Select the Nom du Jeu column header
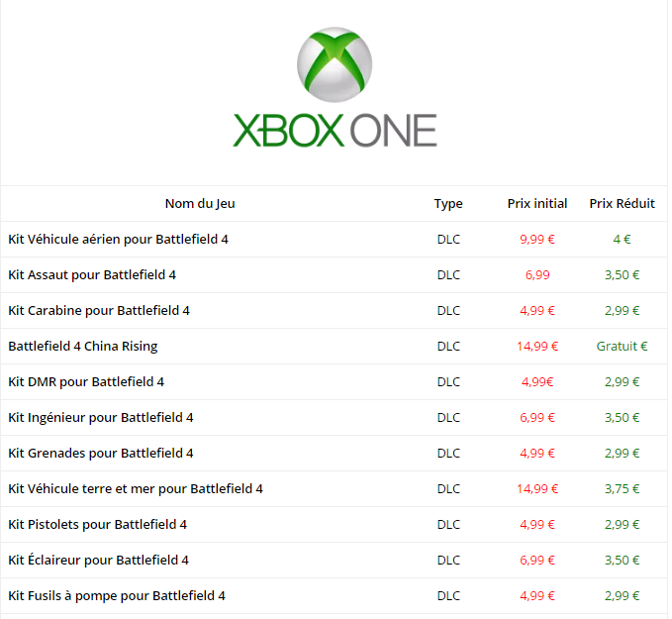The height and width of the screenshot is (619, 672). tap(200, 203)
